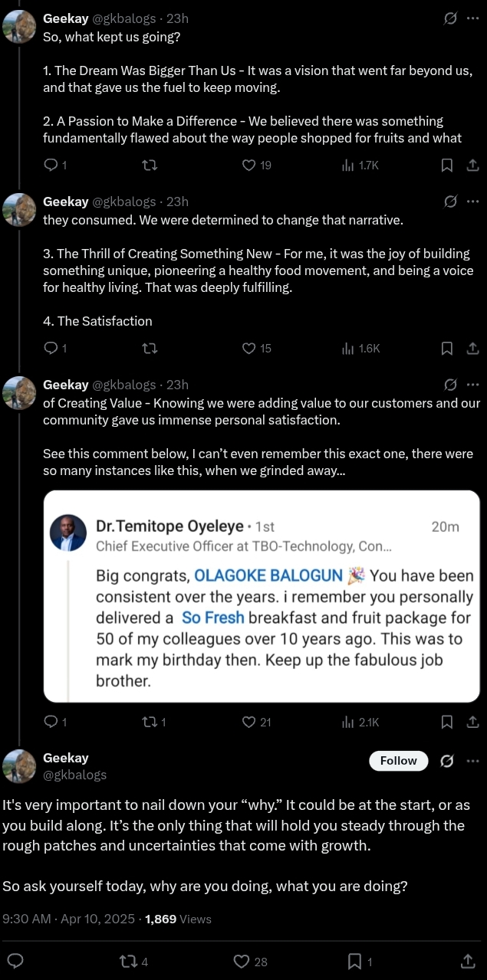487x980 pixels.
Task: Bookmark the post with 1.6K views
Action: coord(447,348)
